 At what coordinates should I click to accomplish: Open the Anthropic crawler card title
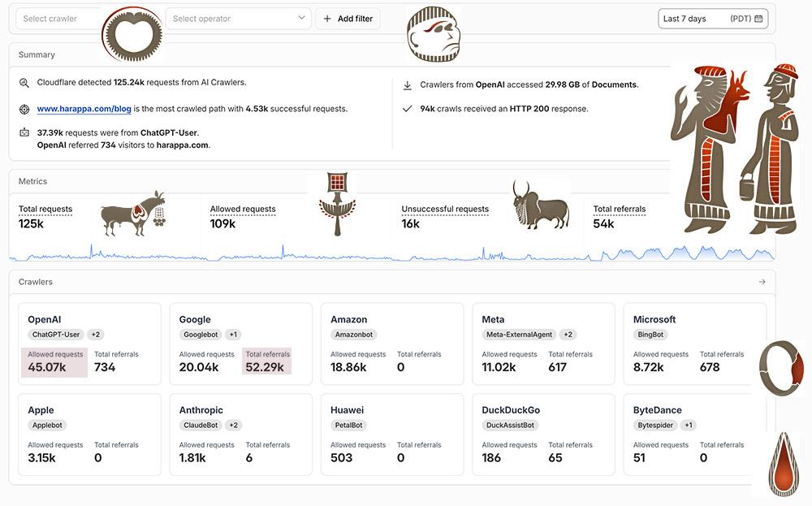tap(201, 410)
